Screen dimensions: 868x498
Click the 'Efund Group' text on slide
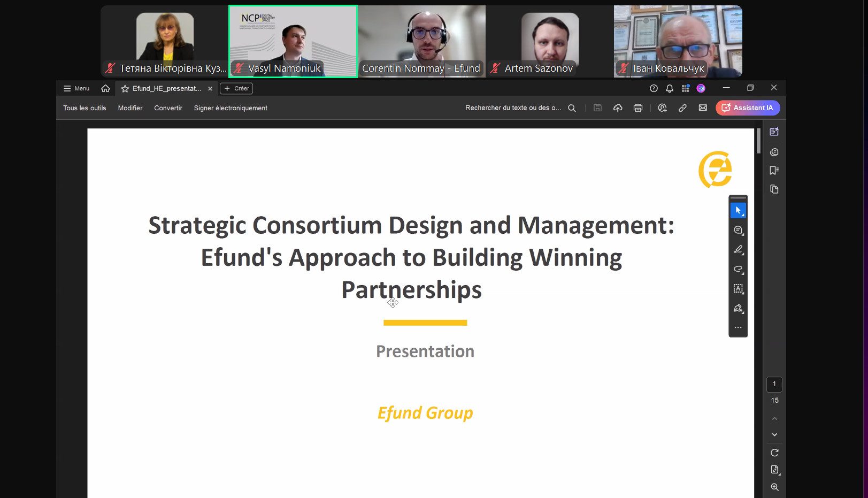(425, 413)
